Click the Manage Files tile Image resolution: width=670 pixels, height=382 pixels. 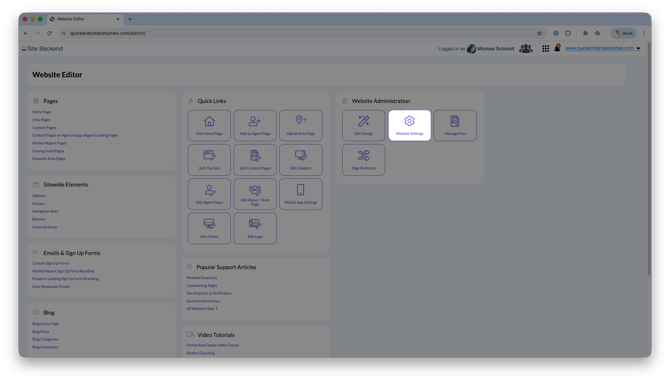(455, 125)
